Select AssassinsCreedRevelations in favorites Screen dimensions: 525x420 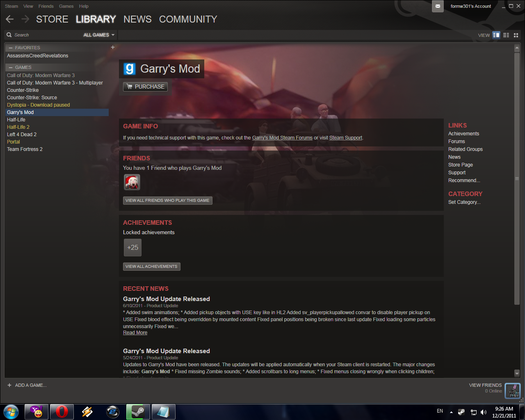(x=57, y=56)
